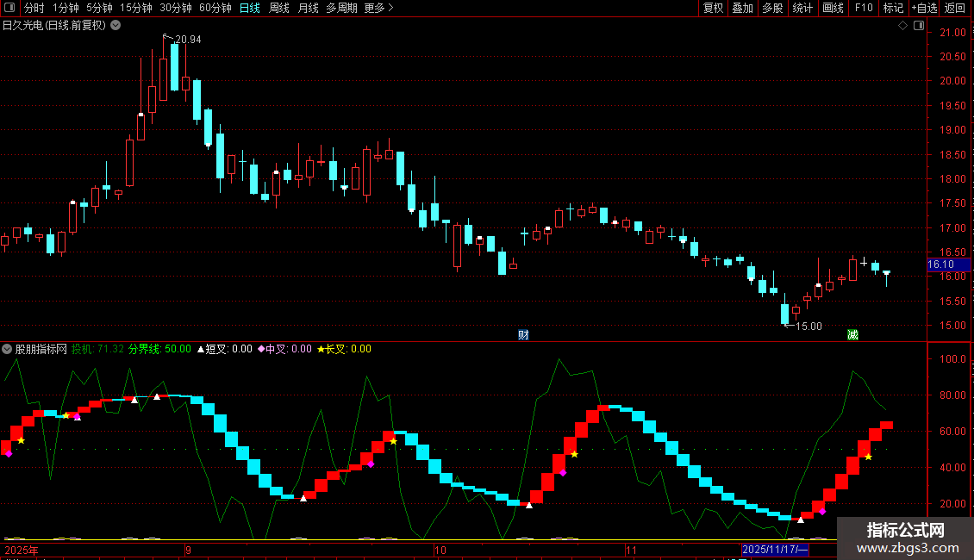The width and height of the screenshot is (974, 560).
Task: Click the diamond icon above price axis
Action: tap(903, 26)
